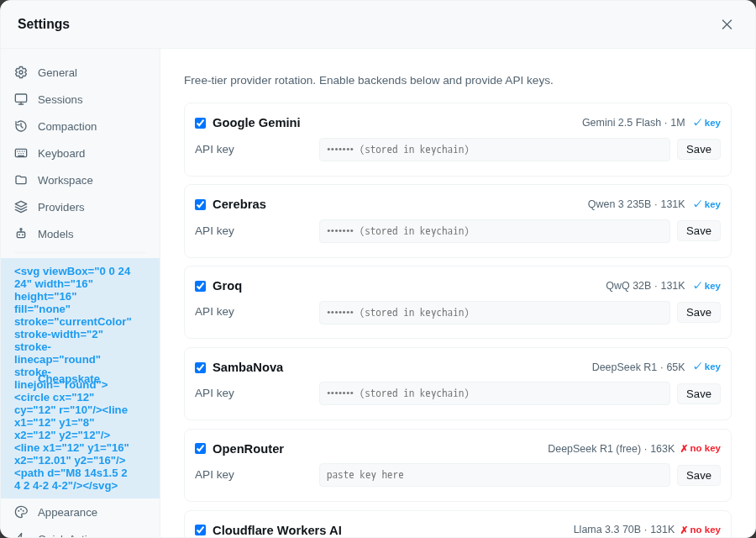Switch to Sessions settings
The width and height of the screenshot is (756, 538).
pyautogui.click(x=80, y=99)
